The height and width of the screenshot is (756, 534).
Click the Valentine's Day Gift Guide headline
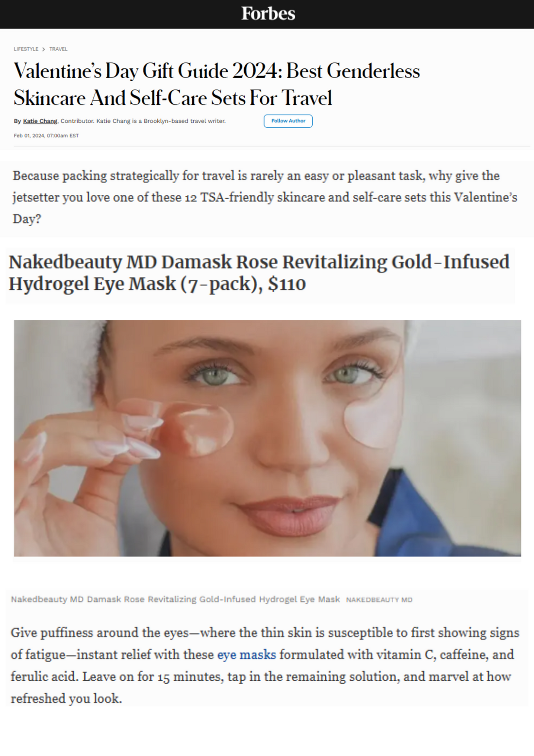click(217, 84)
